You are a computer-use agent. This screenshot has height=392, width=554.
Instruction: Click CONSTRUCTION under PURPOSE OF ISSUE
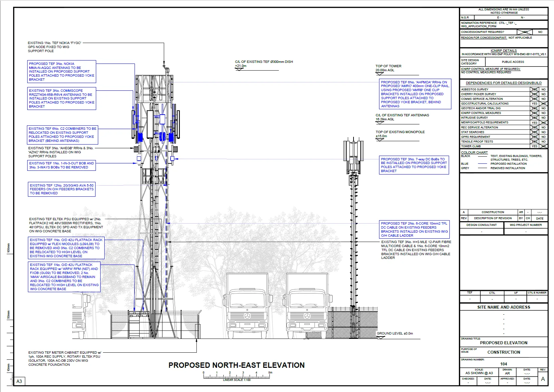pyautogui.click(x=504, y=352)
